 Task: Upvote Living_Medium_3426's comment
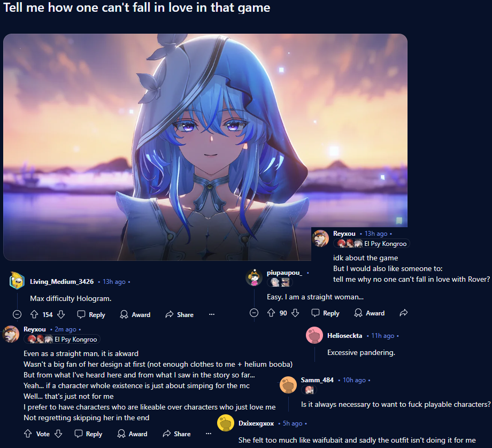coord(34,314)
